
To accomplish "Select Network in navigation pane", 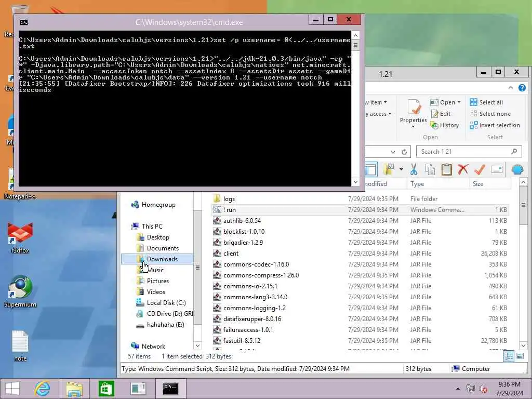I will (148, 346).
